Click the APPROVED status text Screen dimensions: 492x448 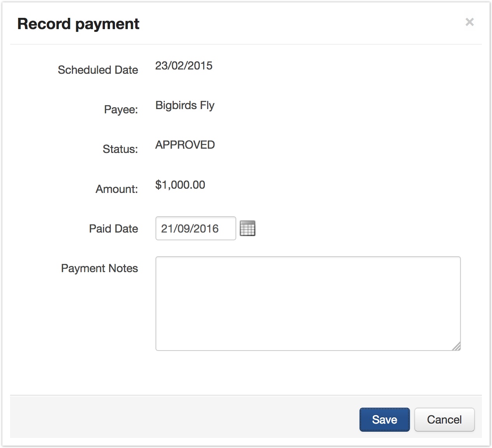point(185,145)
